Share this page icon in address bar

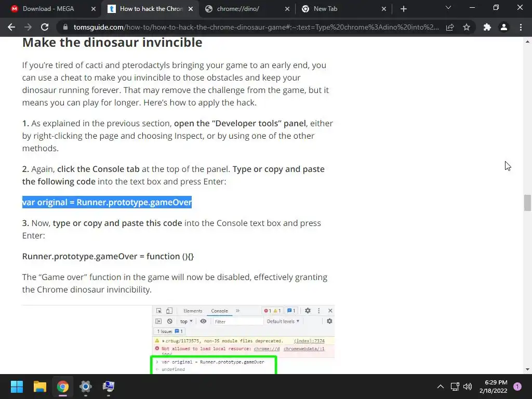click(x=450, y=27)
